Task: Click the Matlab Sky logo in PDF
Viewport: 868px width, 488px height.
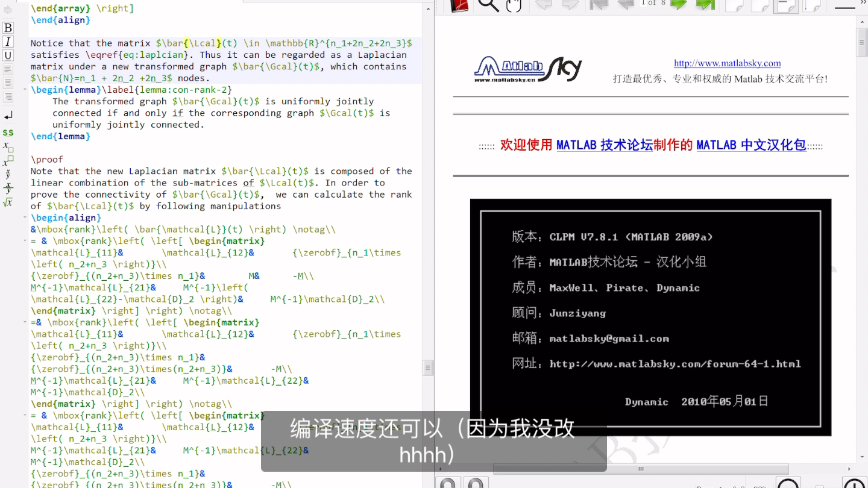Action: (528, 69)
